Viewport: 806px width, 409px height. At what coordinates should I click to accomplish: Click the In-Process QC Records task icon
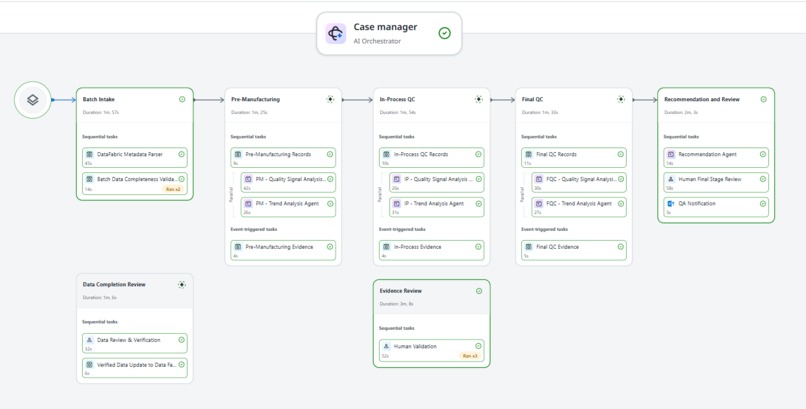387,154
